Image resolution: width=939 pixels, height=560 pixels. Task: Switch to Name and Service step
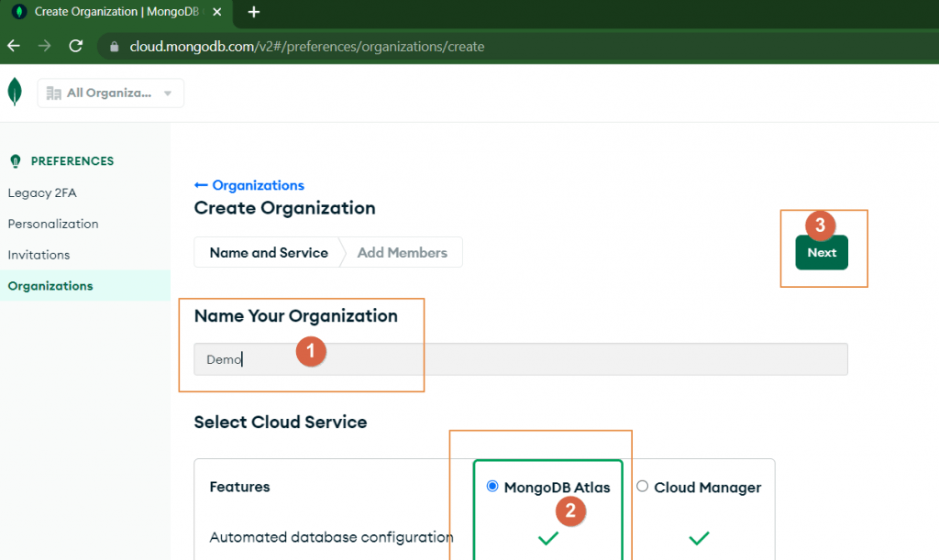pyautogui.click(x=269, y=252)
